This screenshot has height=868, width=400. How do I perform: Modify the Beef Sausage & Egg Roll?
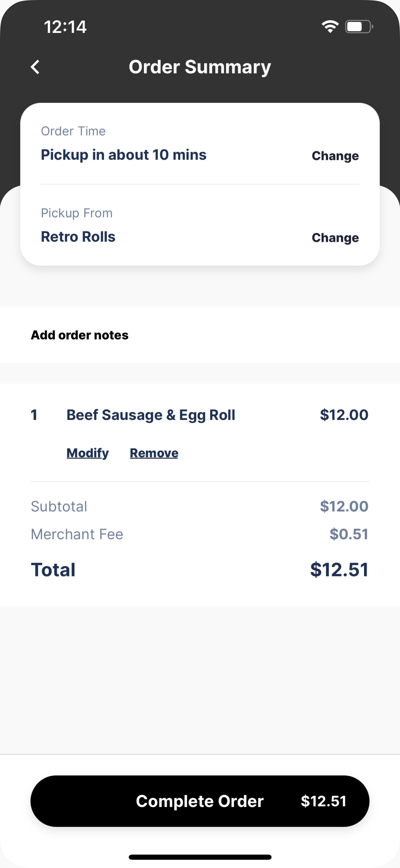[x=87, y=453]
